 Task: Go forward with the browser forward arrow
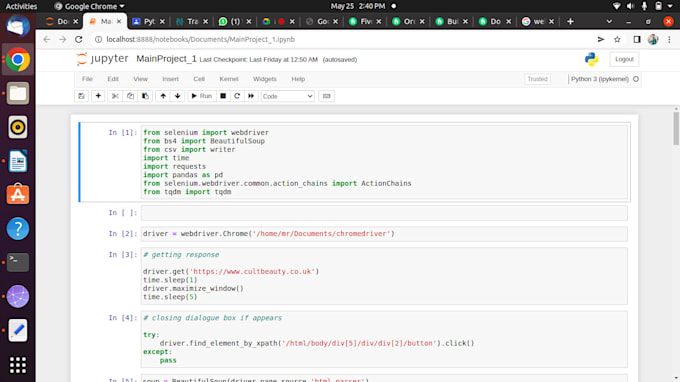[63, 39]
